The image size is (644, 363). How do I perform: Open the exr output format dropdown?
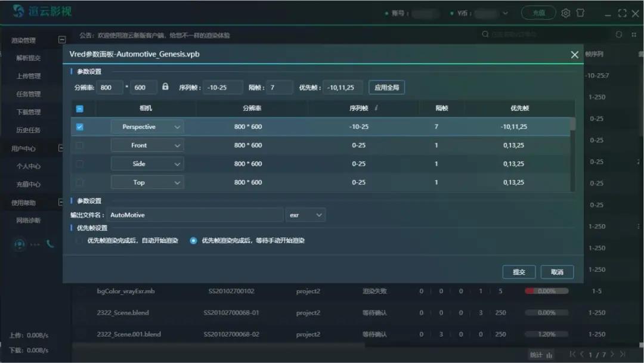pos(305,215)
